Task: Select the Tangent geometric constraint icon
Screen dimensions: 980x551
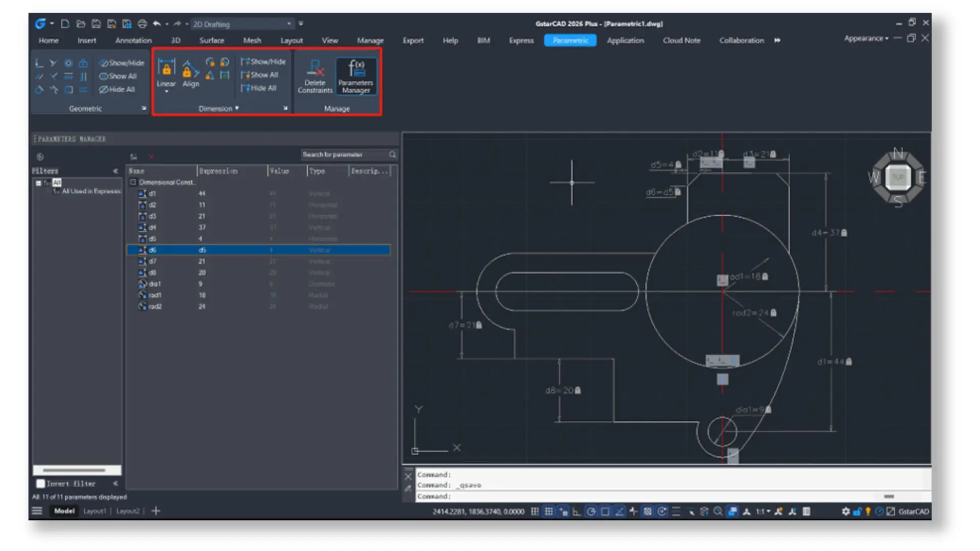Action: pyautogui.click(x=39, y=90)
